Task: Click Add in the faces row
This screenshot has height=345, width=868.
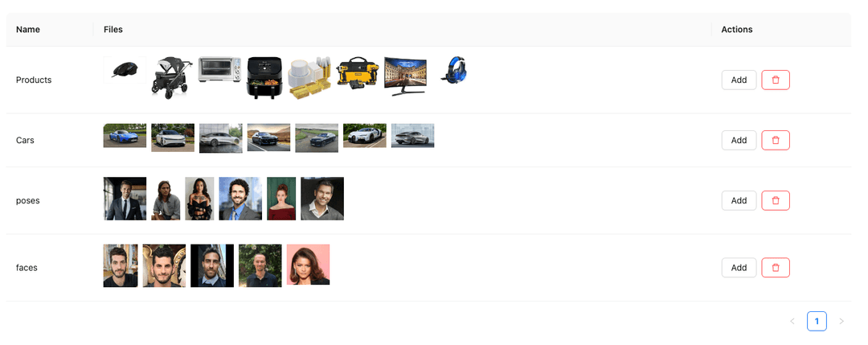Action: click(739, 268)
